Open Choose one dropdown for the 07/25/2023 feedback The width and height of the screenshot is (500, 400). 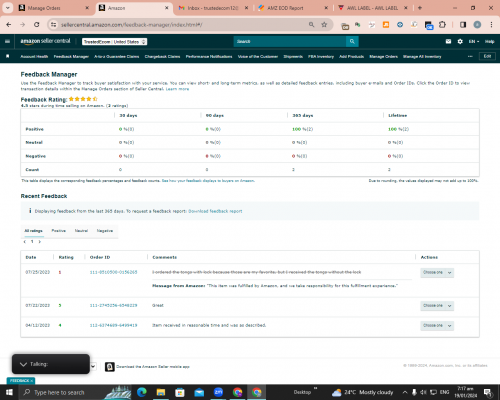pyautogui.click(x=437, y=273)
